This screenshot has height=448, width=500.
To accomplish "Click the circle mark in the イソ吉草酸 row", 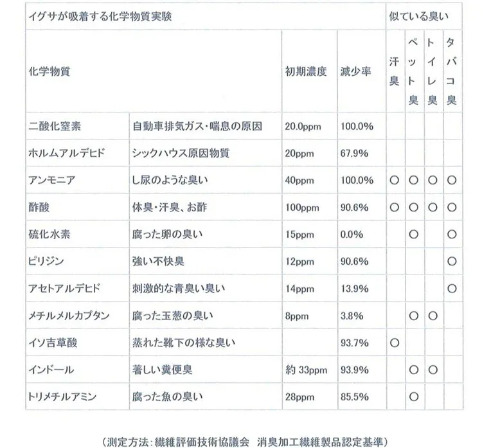I will (395, 343).
